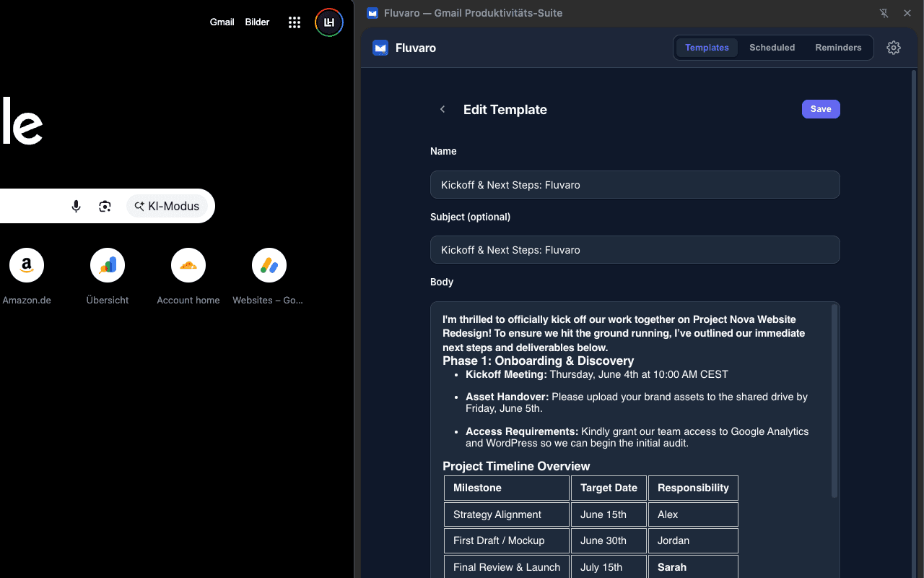Start voice search with the microphone icon
Viewport: 924px width, 578px height.
coord(76,207)
